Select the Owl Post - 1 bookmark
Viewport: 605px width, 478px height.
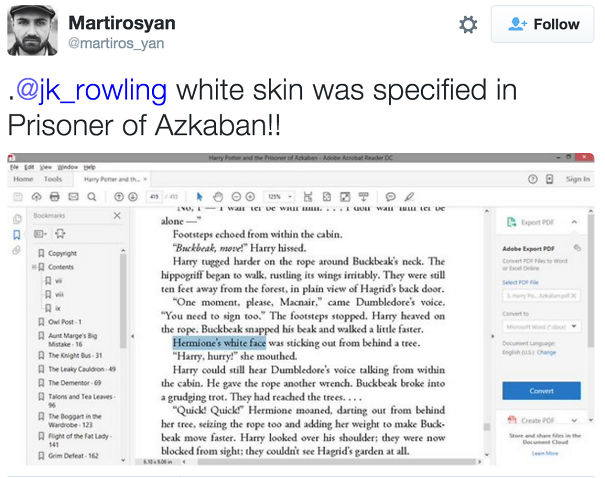[64, 322]
